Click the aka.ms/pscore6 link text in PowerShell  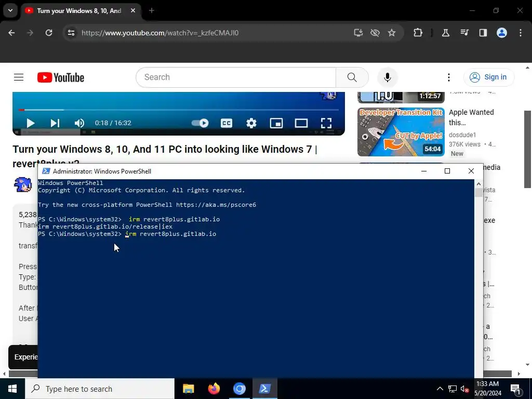click(x=216, y=205)
